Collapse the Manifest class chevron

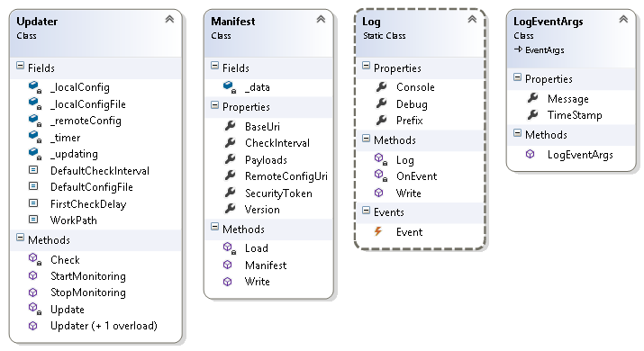[x=321, y=19]
